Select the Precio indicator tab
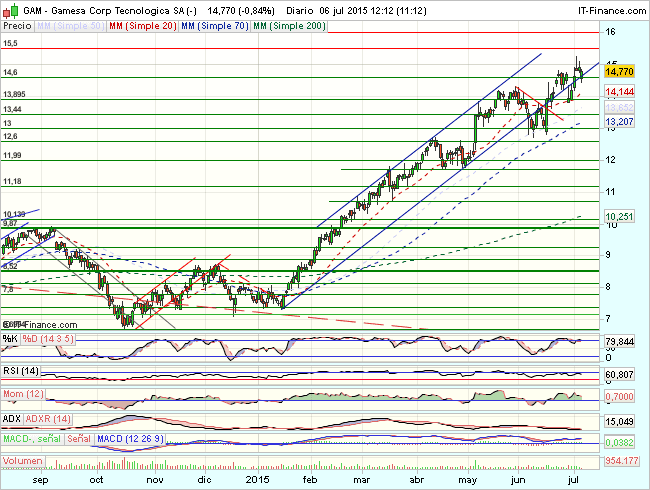This screenshot has height=490, width=650. (17, 26)
